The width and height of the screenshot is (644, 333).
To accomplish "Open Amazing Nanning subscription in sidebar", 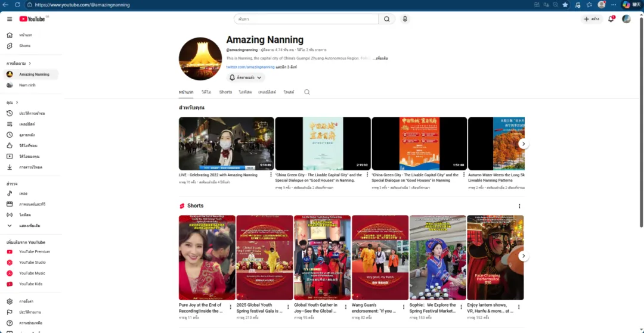I will pos(32,74).
